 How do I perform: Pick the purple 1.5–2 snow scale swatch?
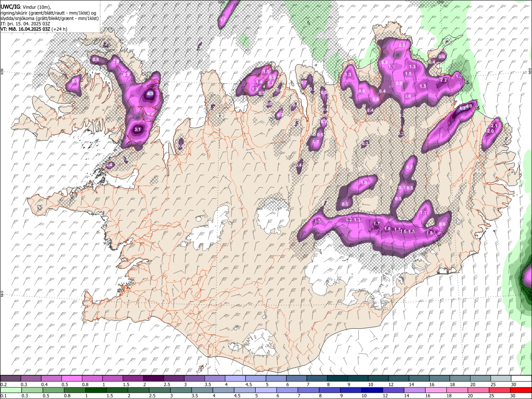pos(133,379)
